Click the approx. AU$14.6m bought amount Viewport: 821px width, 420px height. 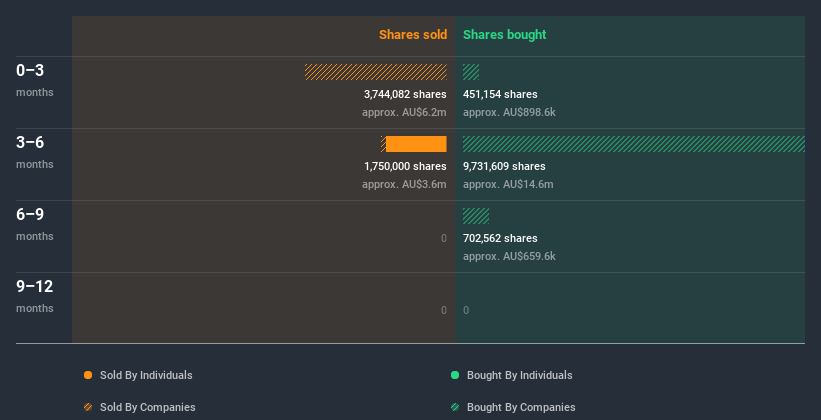[x=508, y=184]
